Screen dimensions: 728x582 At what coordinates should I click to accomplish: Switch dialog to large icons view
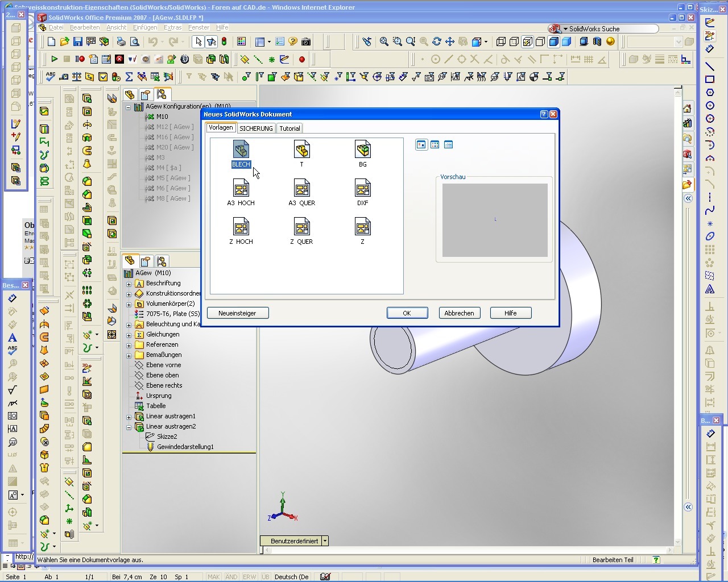coord(421,145)
